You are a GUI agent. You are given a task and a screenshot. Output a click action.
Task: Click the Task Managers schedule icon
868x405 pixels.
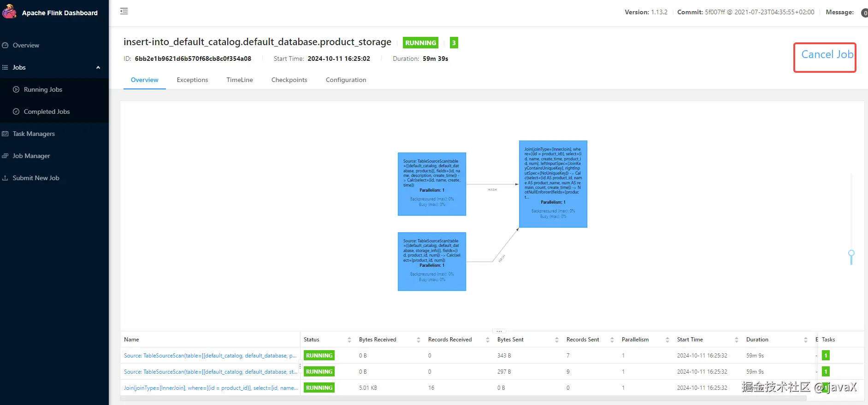(x=6, y=134)
